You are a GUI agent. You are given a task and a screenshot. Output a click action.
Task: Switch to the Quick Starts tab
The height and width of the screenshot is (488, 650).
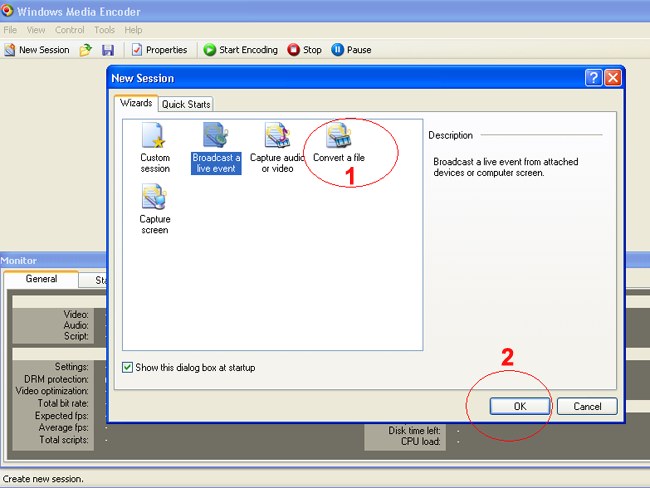(186, 104)
